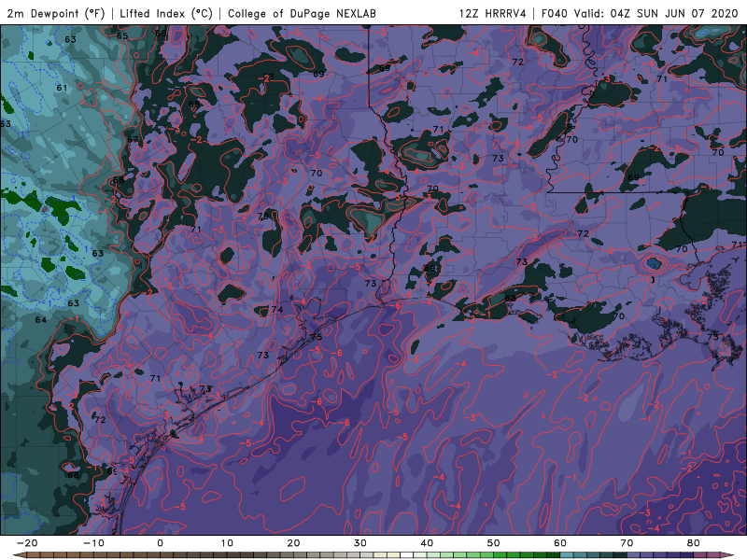
Task: Click the 60 label on the color scale
Action: click(x=560, y=543)
